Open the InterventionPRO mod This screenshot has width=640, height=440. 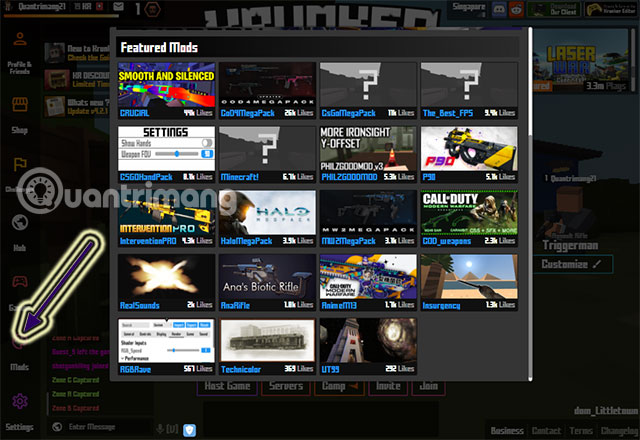(167, 218)
